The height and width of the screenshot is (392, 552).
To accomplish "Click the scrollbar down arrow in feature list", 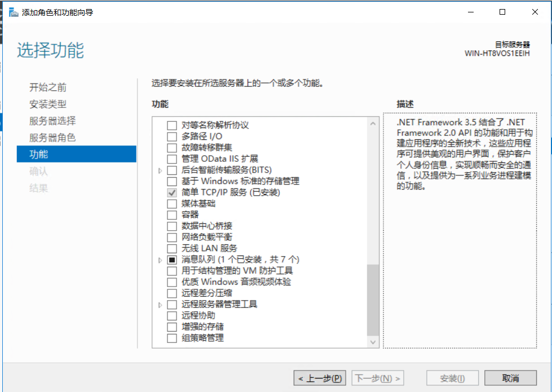I will point(373,342).
